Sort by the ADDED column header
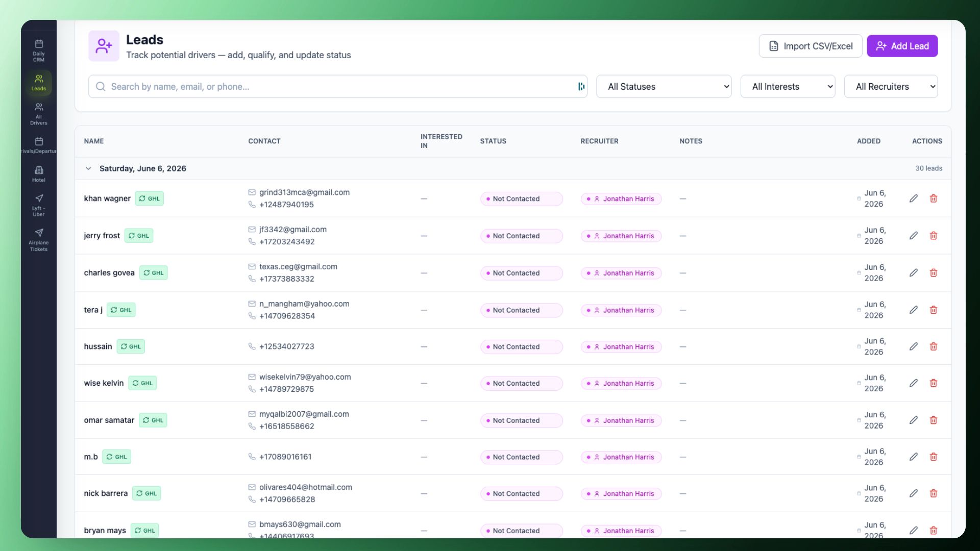Viewport: 980px width, 551px height. 868,141
